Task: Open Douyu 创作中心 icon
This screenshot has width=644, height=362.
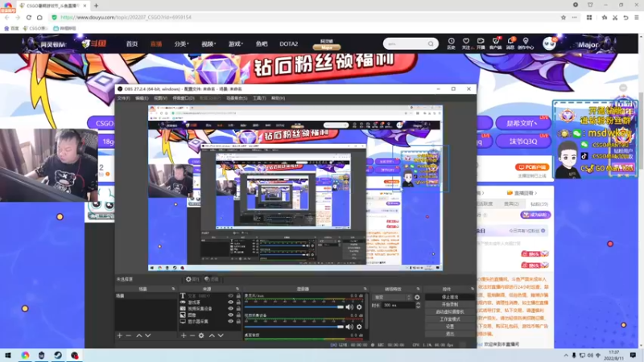Action: pos(526,43)
